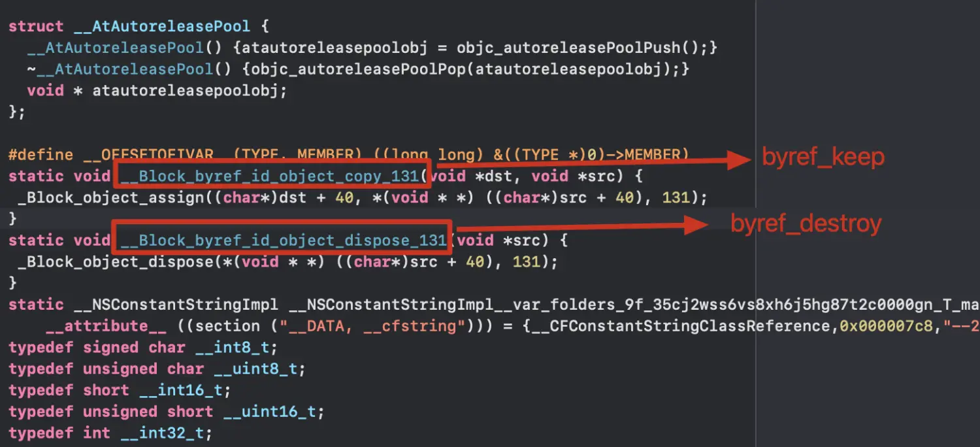The image size is (980, 447).
Task: Click the red byref_destroy annotation label
Action: pyautogui.click(x=806, y=223)
